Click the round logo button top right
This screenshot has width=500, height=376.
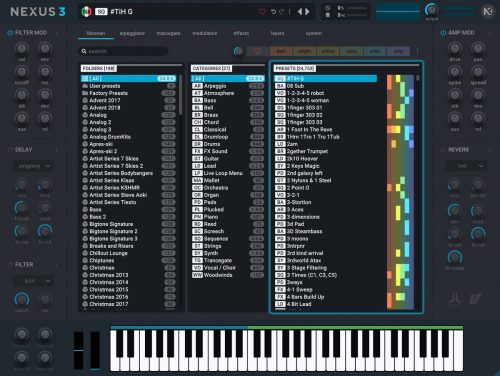(488, 12)
